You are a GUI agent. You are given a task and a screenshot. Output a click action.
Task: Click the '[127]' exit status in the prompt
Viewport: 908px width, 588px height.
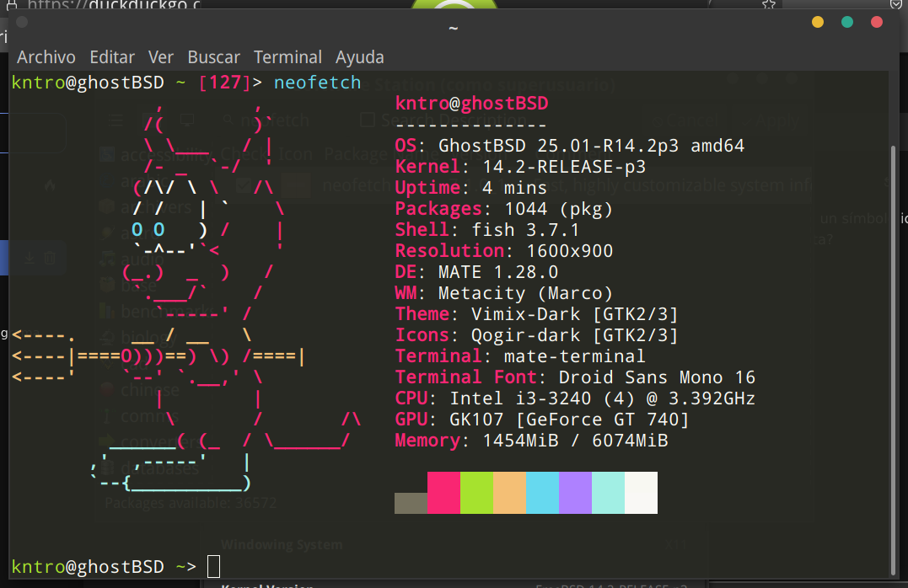[224, 83]
